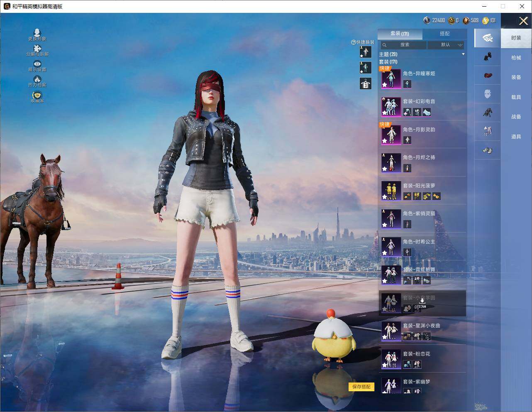Select the 角色-月烬之祷 outfit thumbnail
Screen dimensions: 532x412
coord(391,163)
